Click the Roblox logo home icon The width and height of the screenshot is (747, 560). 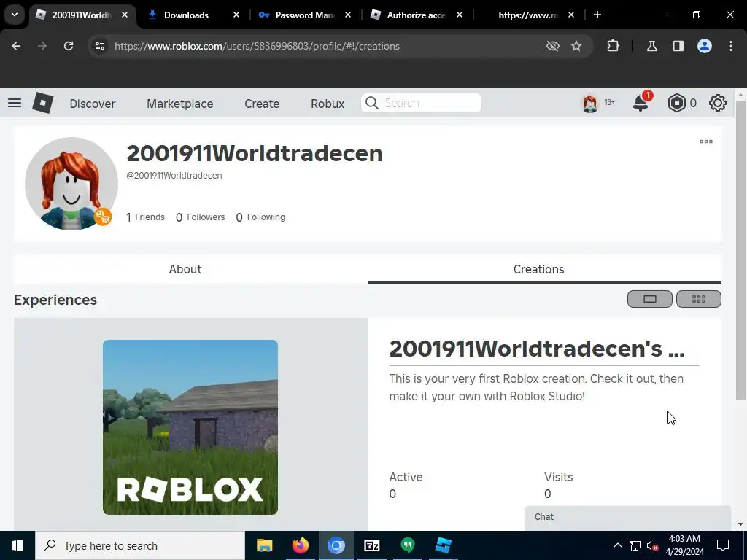coord(43,103)
